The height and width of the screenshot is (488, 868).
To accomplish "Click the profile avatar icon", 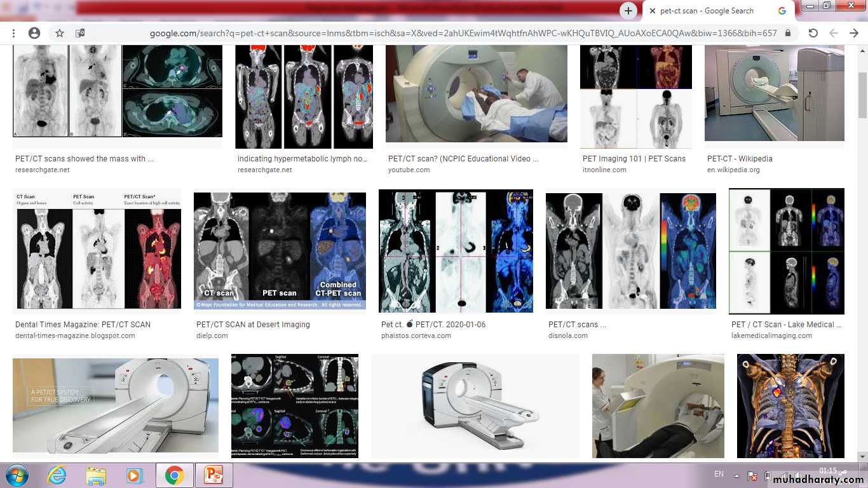I will pyautogui.click(x=34, y=33).
